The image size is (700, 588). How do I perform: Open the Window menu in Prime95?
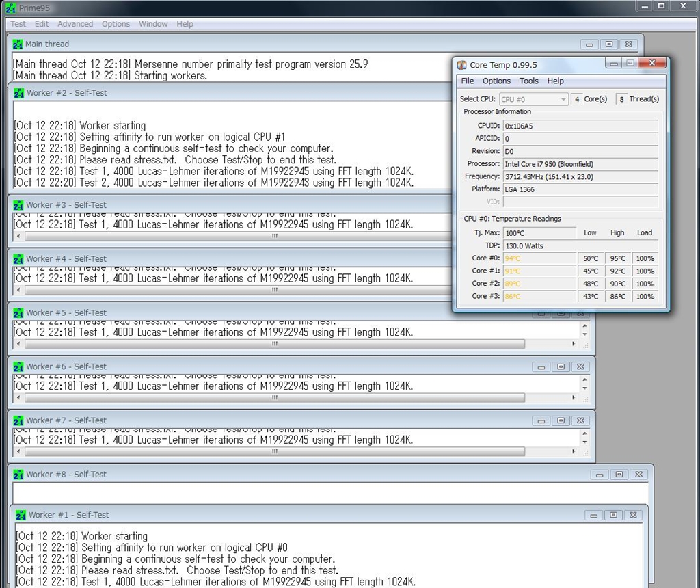pos(153,24)
